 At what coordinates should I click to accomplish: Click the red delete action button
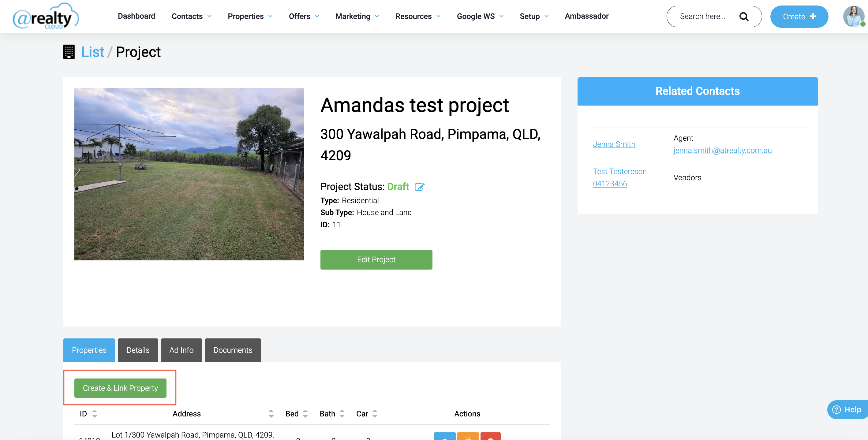[x=490, y=437]
